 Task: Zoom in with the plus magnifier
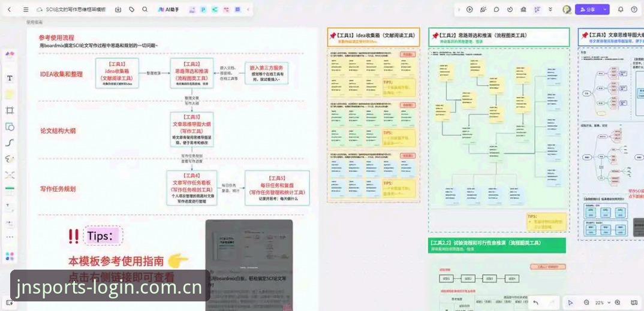click(617, 303)
